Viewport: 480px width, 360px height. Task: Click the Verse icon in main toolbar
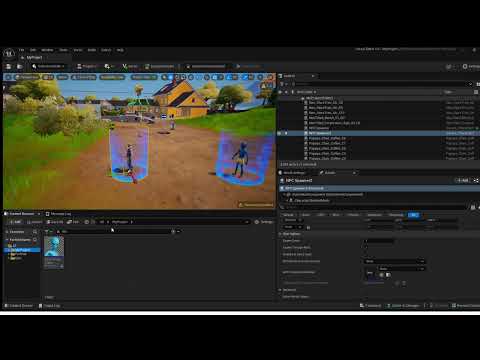coord(125,67)
